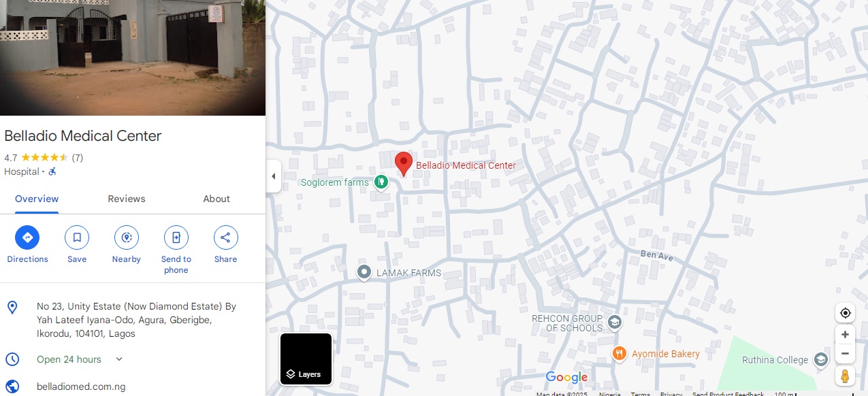Save Belladio Medical Center with bookmark icon
Screen dimensions: 868x396
coord(77,237)
